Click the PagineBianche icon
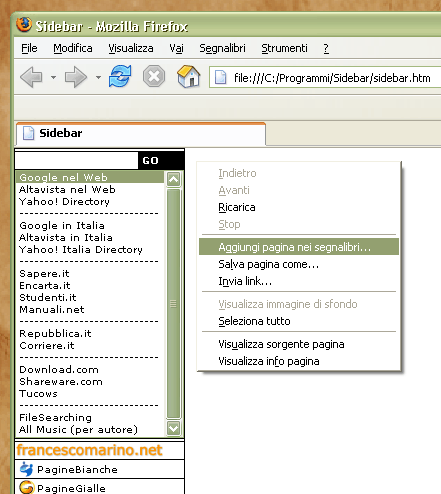The image size is (441, 494). pos(26,469)
